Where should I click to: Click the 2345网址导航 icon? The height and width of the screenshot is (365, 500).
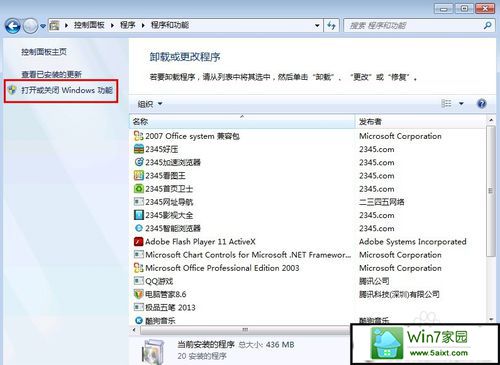pyautogui.click(x=138, y=202)
